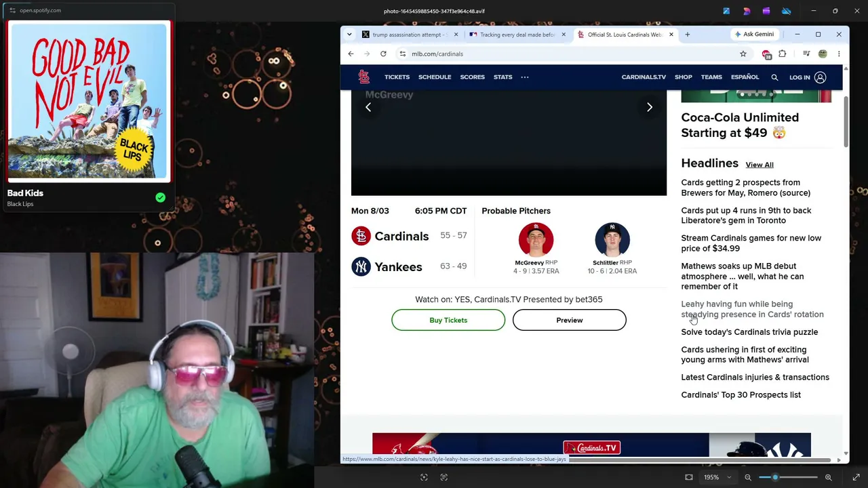This screenshot has height=488, width=868.
Task: Open the red extension with badge 38
Action: coord(766,54)
